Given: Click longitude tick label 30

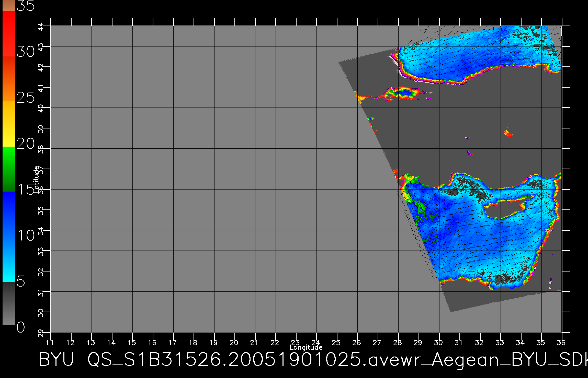Looking at the screenshot, I should [439, 342].
